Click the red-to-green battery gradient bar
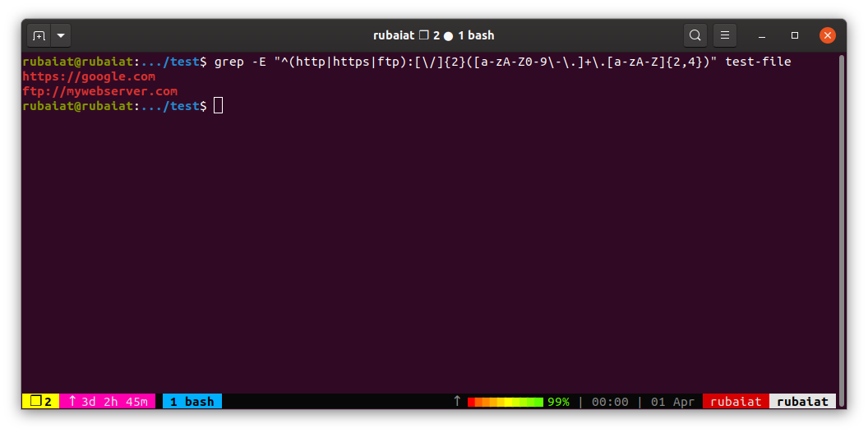 (x=505, y=402)
